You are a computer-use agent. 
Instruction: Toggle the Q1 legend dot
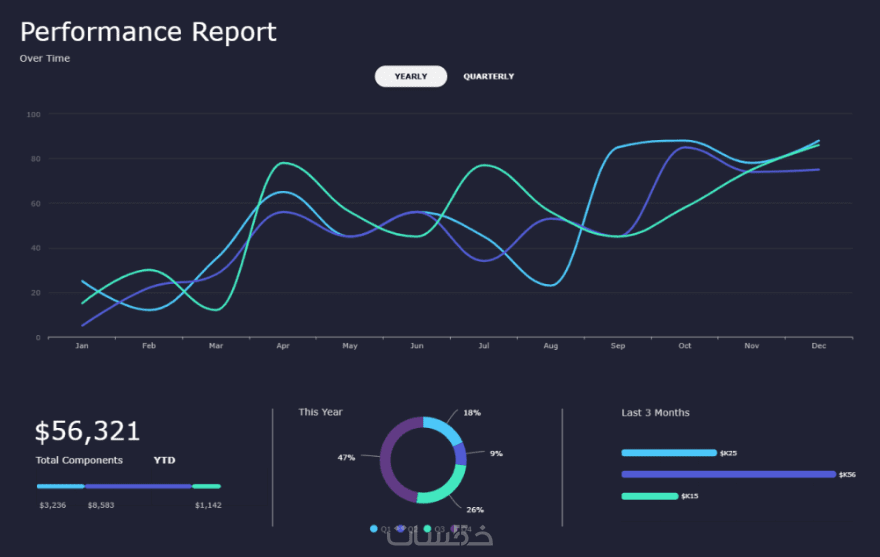(374, 528)
